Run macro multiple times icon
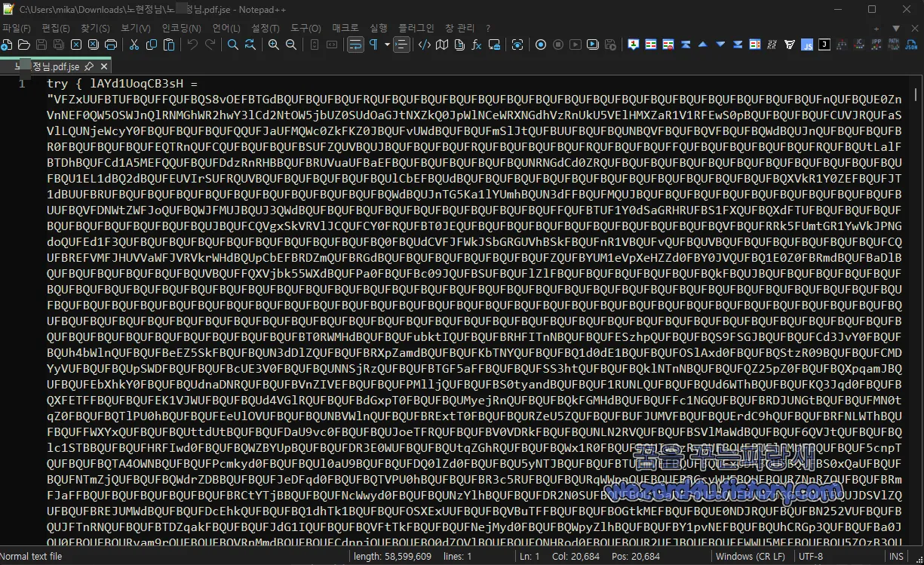 pos(593,45)
